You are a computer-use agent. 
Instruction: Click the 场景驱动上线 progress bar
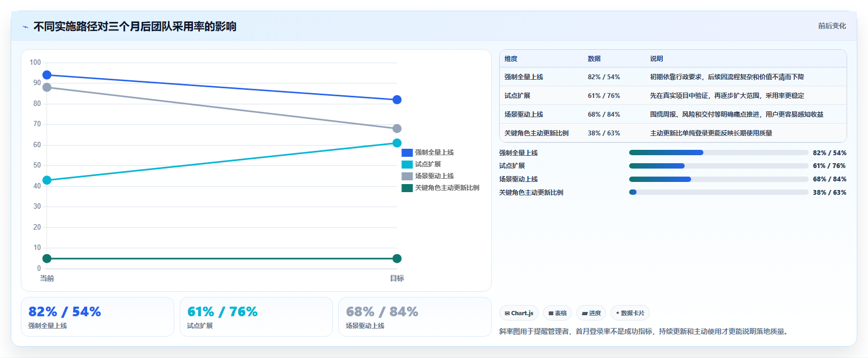[718, 179]
